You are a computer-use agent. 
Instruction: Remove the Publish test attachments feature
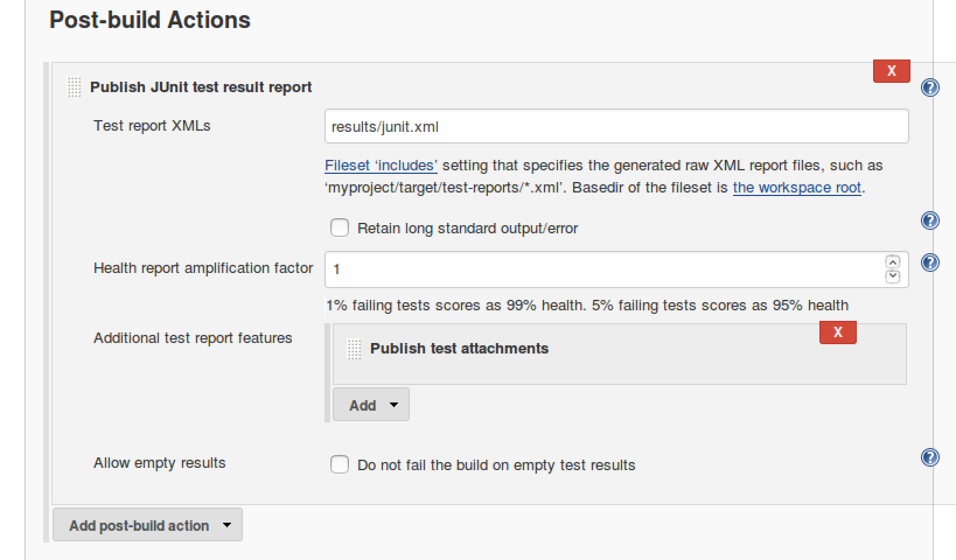coord(838,332)
